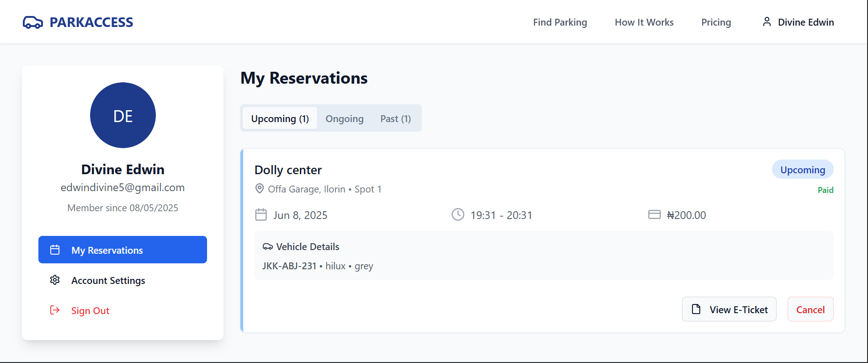Go to the How It Works page
This screenshot has width=868, height=363.
644,22
